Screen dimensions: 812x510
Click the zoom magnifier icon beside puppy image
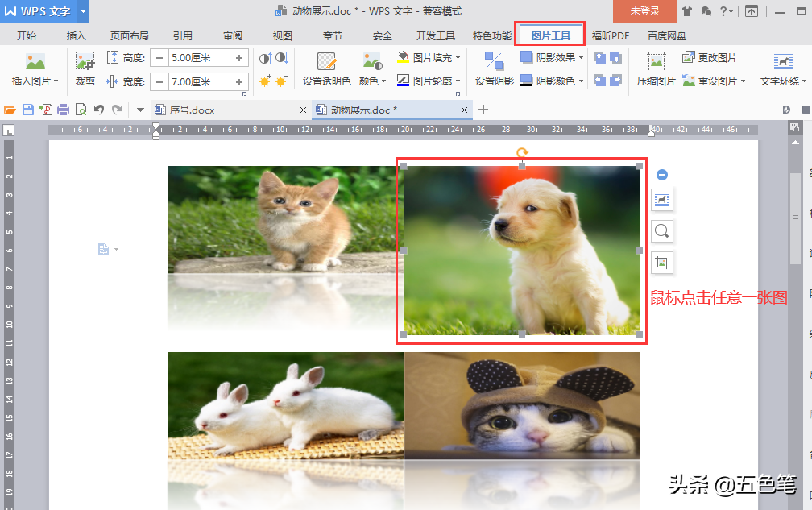click(x=662, y=231)
